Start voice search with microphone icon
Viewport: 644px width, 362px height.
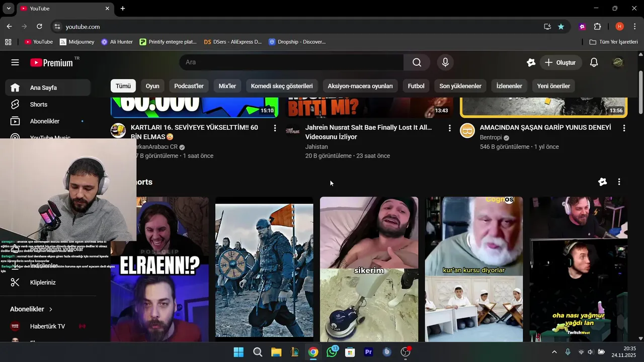click(445, 62)
